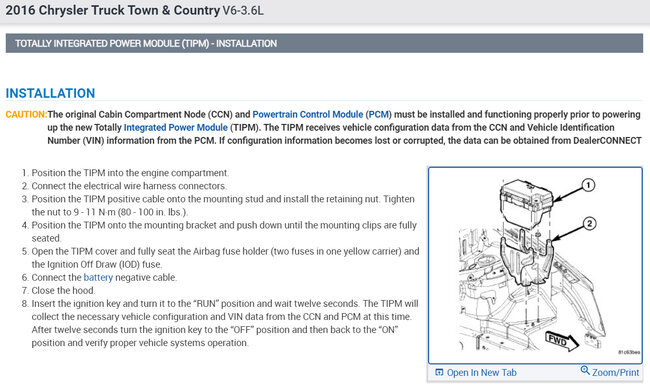Click the TIPM - INSTALLATION section header bar
Screen dimensions: 650x390
[x=324, y=44]
